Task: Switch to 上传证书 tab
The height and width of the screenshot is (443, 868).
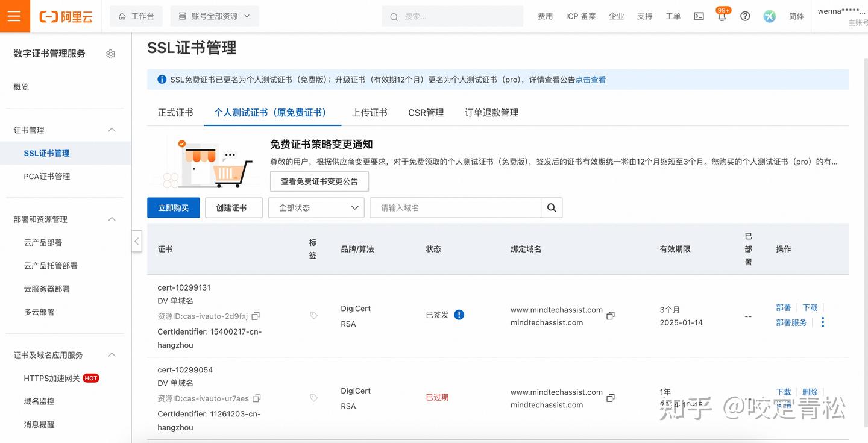Action: pyautogui.click(x=370, y=113)
